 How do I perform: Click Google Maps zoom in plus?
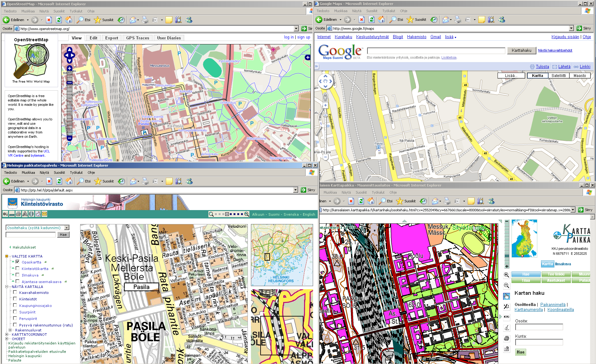[325, 105]
